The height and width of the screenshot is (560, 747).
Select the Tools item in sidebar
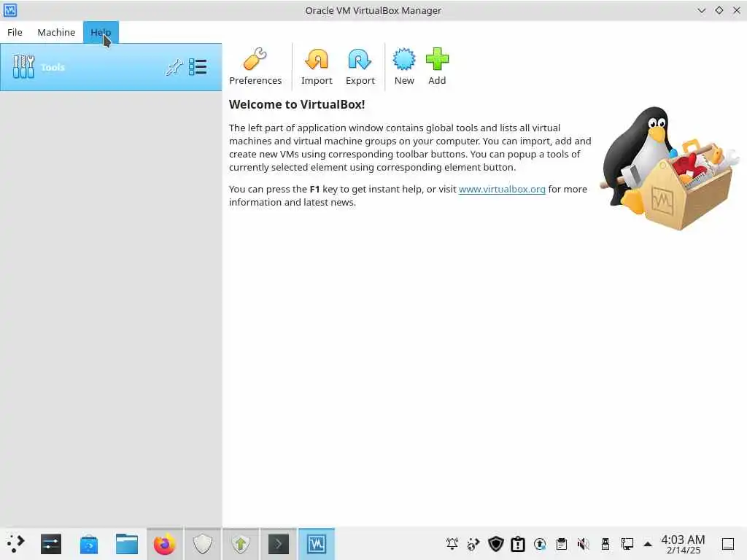111,67
